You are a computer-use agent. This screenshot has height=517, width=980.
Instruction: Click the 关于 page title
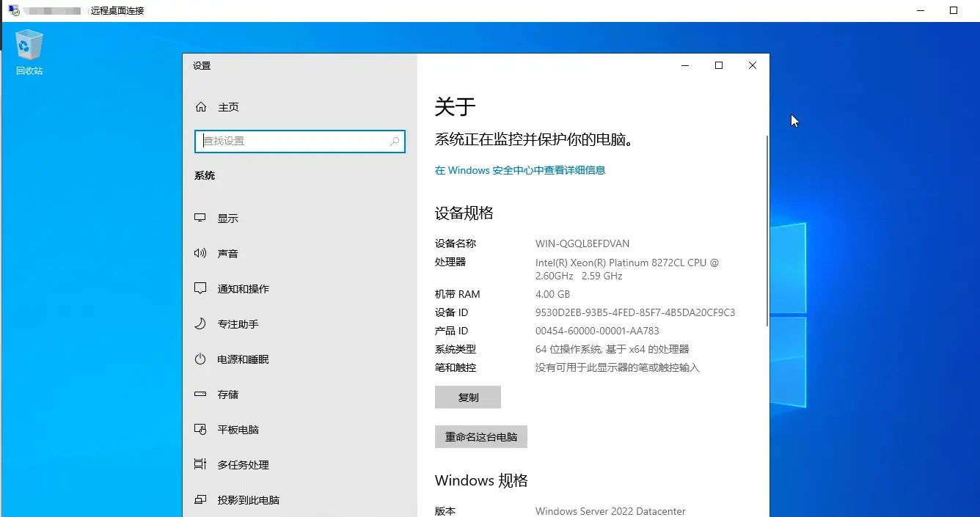[456, 107]
